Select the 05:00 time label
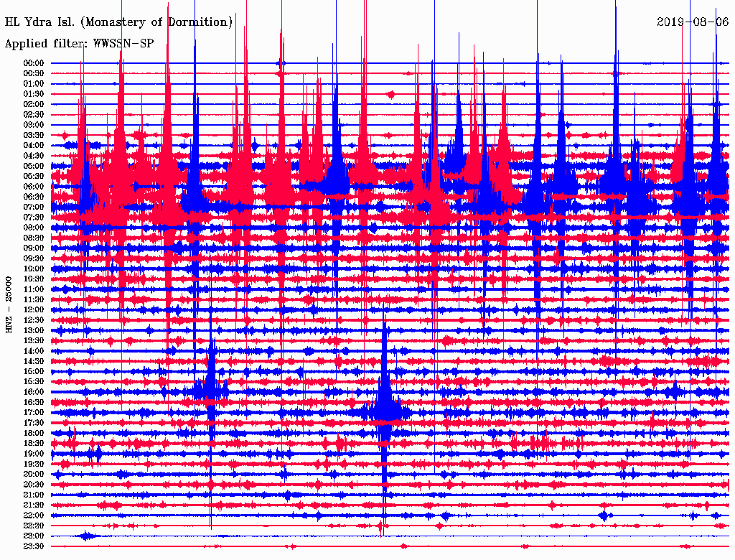 click(x=34, y=166)
